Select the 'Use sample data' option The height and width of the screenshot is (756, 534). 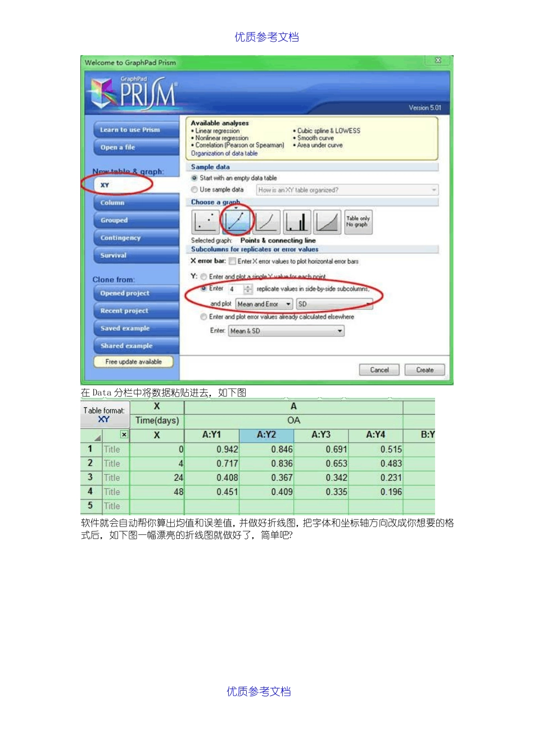pos(194,190)
